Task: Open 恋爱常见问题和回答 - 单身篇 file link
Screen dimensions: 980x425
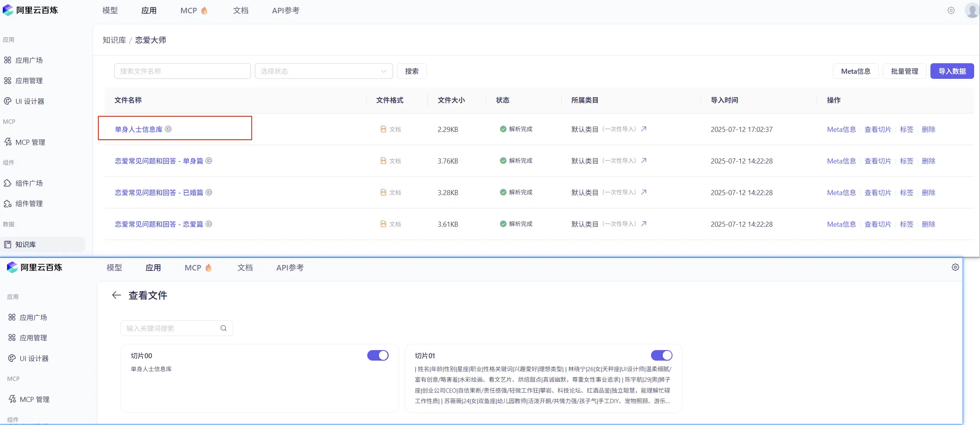Action: [159, 161]
